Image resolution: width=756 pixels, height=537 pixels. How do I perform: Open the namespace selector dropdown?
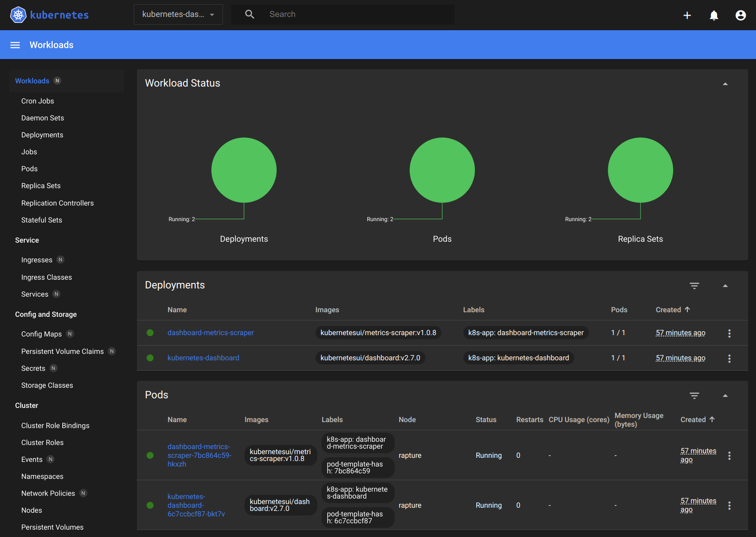pos(178,15)
